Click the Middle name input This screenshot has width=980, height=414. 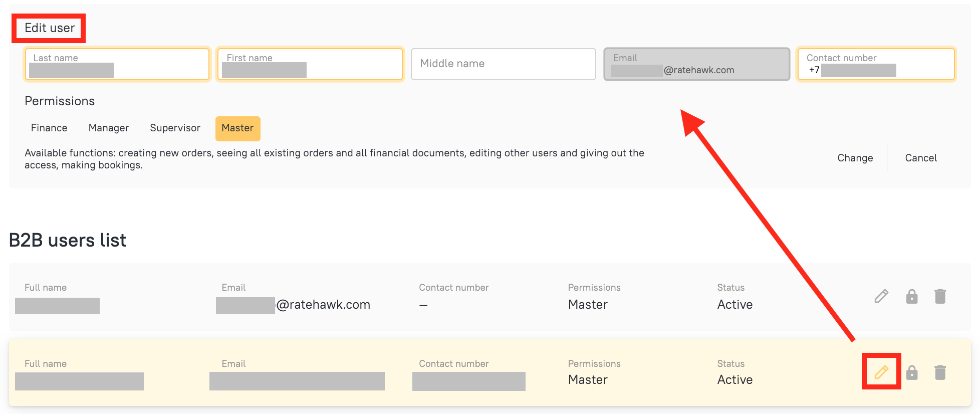click(503, 64)
